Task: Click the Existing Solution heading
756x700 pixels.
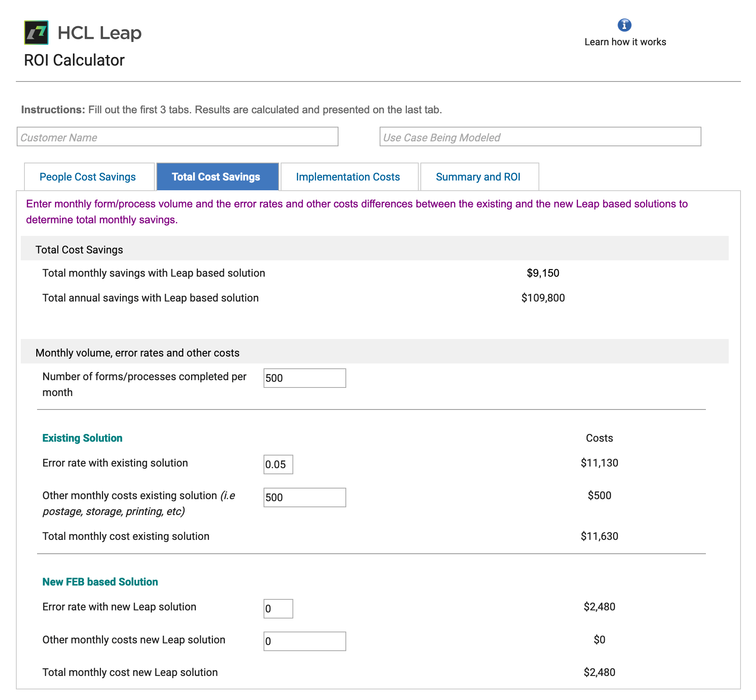Action: (82, 438)
